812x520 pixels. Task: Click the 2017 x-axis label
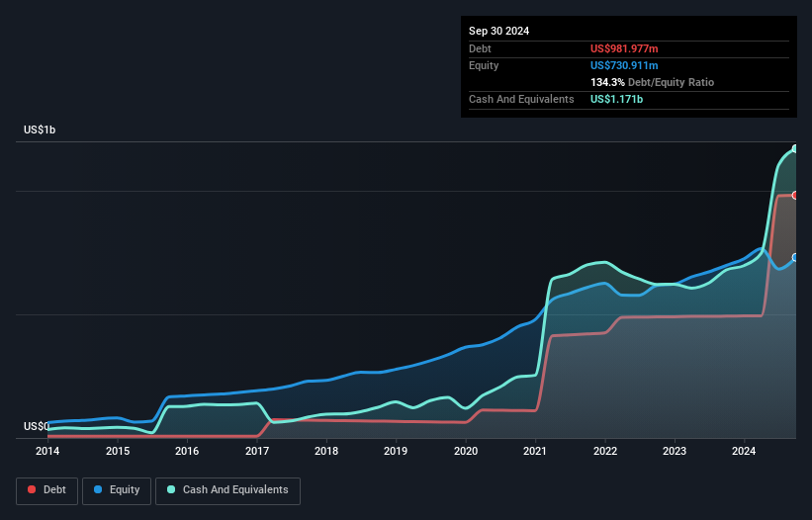pos(257,451)
